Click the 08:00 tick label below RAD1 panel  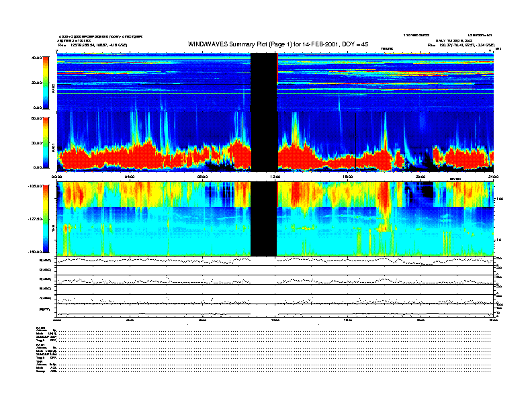[202, 177]
